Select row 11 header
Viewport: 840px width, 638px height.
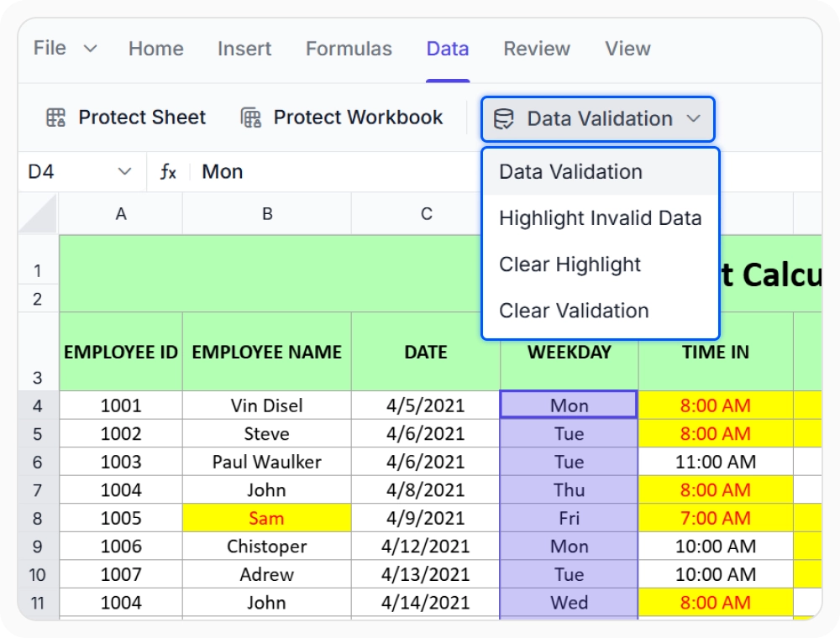[38, 603]
